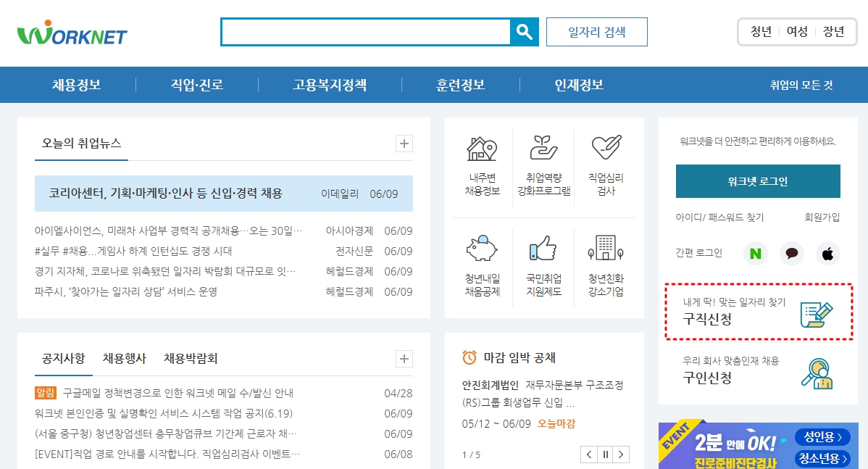Image resolution: width=868 pixels, height=469 pixels.
Task: Log in with the Kakao icon
Action: point(791,253)
